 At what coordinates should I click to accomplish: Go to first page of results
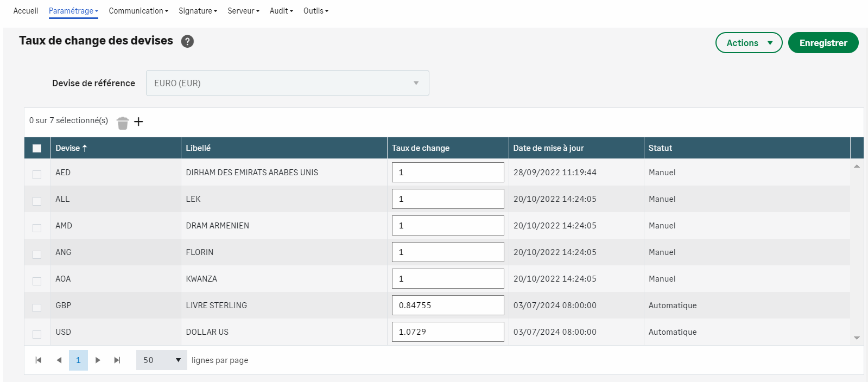pos(39,360)
